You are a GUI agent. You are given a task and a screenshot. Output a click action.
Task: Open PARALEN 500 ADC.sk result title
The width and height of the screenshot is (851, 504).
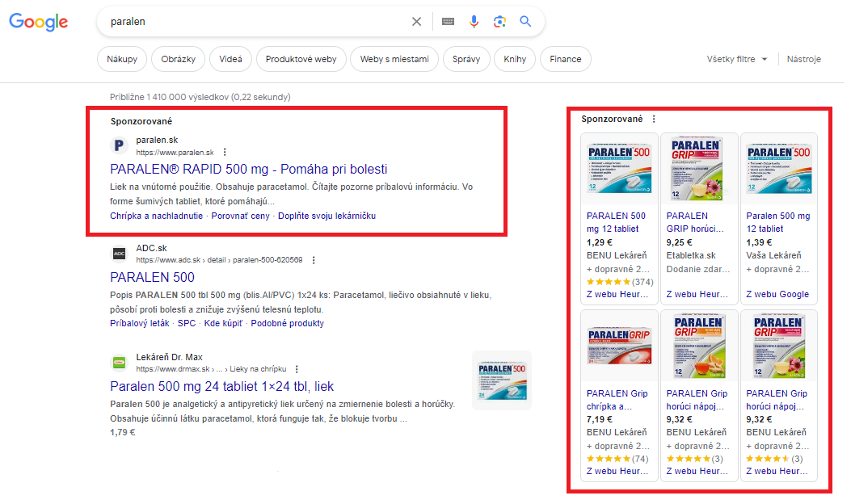(153, 278)
